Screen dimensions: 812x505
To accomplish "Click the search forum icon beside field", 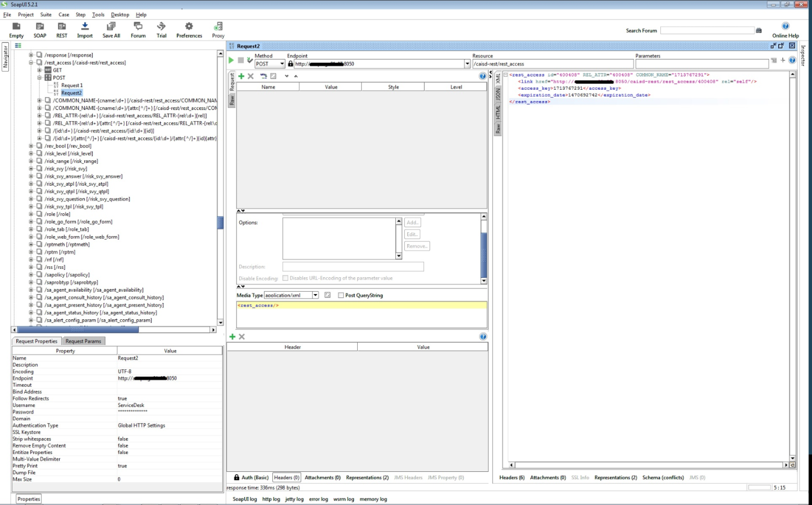I will (759, 30).
